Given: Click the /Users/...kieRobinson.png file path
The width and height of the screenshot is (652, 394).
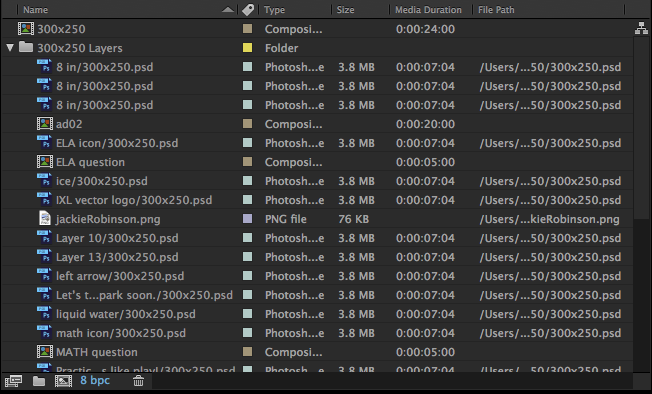Looking at the screenshot, I should 550,219.
